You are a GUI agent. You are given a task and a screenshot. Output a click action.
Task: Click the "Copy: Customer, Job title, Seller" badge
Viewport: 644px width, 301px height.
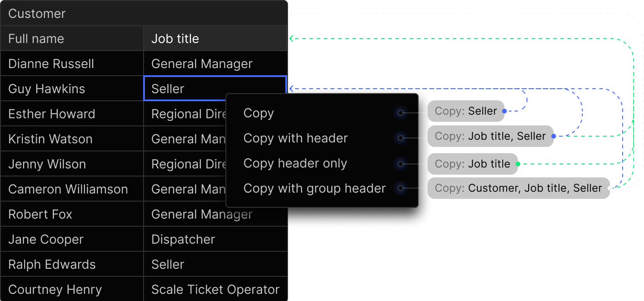click(x=514, y=188)
